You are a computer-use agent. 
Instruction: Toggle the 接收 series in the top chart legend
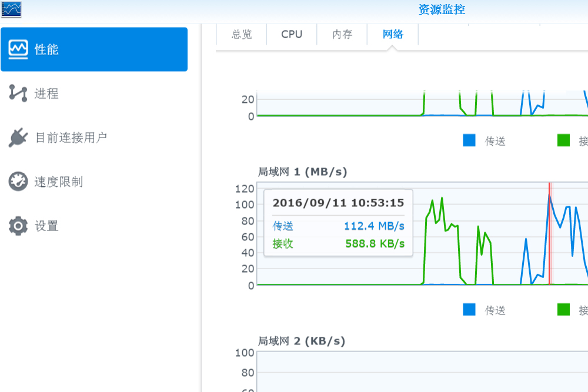click(x=582, y=140)
